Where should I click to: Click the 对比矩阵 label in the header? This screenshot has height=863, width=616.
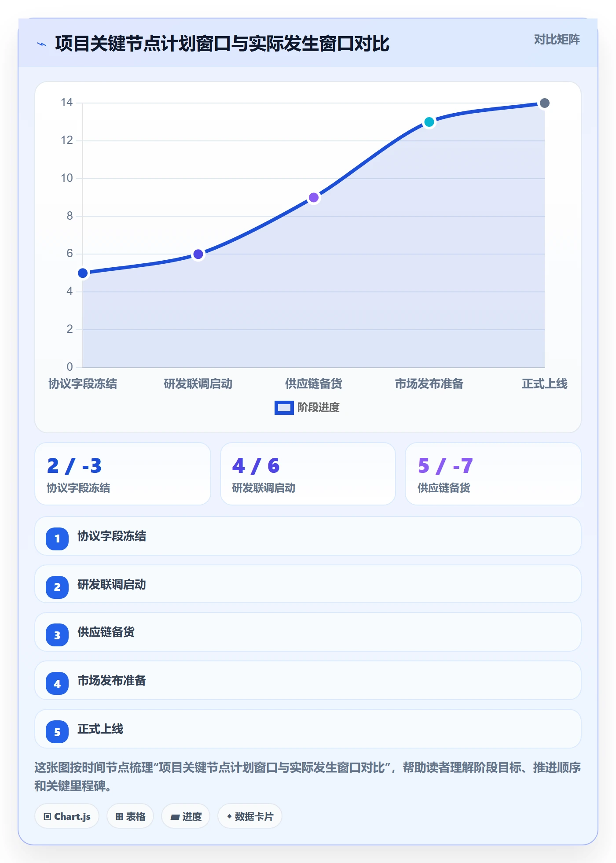tap(557, 40)
